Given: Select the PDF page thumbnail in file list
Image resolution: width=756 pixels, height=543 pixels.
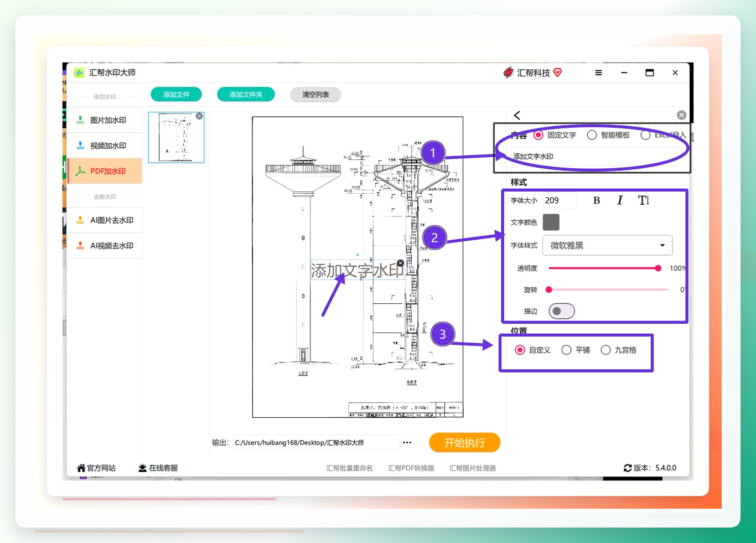Looking at the screenshot, I should (176, 137).
